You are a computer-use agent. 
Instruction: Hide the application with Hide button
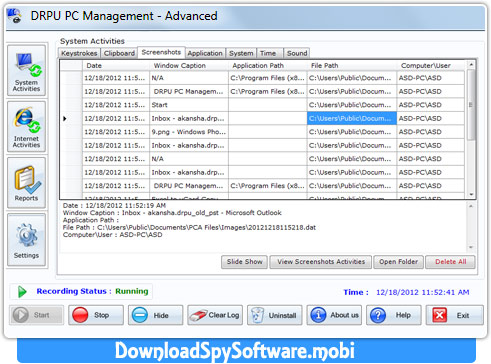tap(156, 315)
